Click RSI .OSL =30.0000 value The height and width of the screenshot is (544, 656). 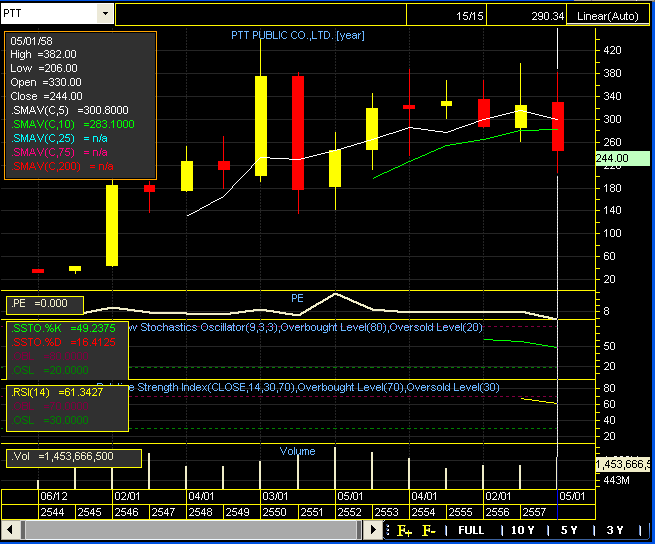50,420
